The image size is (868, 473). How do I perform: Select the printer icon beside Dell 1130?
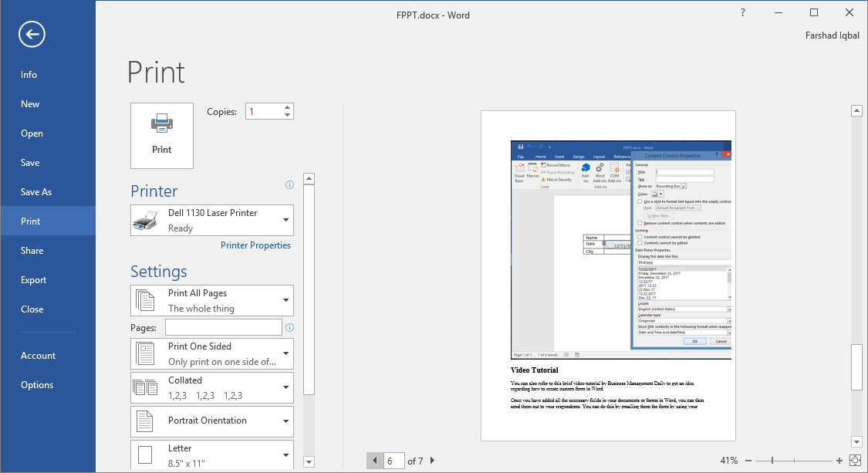click(147, 220)
